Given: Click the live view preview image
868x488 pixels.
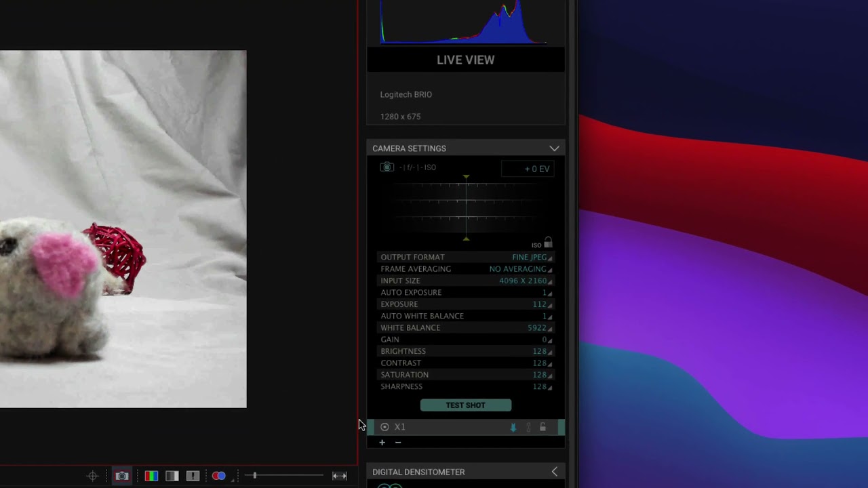Looking at the screenshot, I should click(x=123, y=229).
